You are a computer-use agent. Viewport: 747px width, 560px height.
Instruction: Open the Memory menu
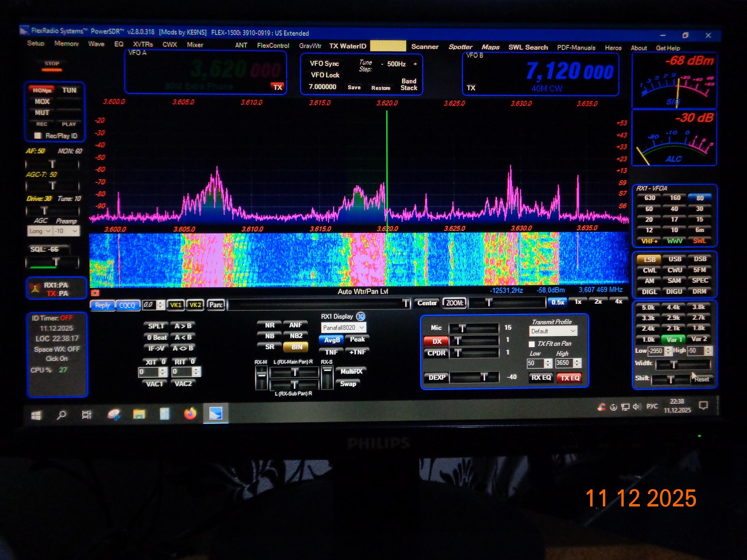coord(66,44)
